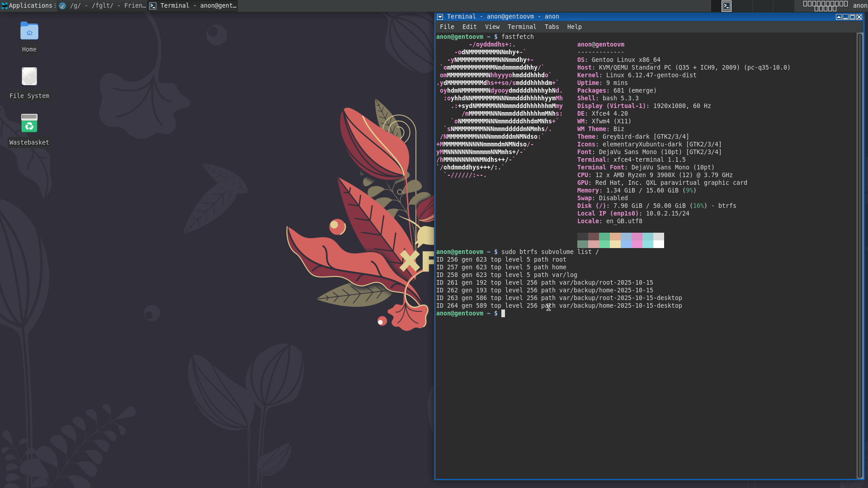Viewport: 868px width, 488px height.
Task: Roll up terminal window using shade button
Action: coord(839,17)
